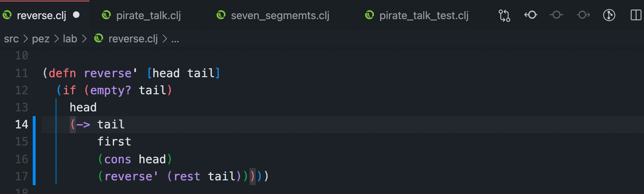Open the pez breadcrumb dropdown
Viewport: 644px width, 194px height.
tap(41, 39)
